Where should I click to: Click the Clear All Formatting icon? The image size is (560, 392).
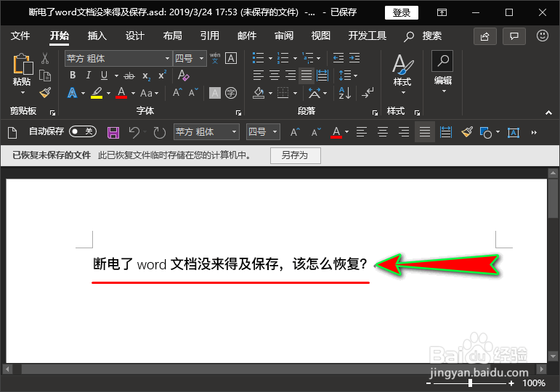click(183, 75)
